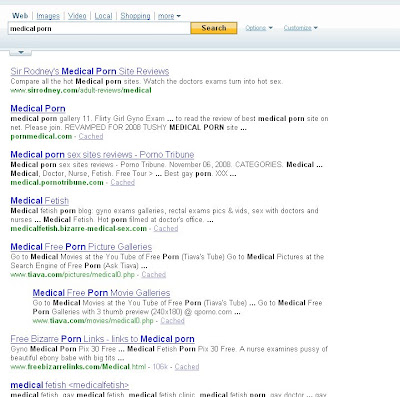This screenshot has height=397, width=400.
Task: Open the Options dropdown
Action: (x=259, y=28)
